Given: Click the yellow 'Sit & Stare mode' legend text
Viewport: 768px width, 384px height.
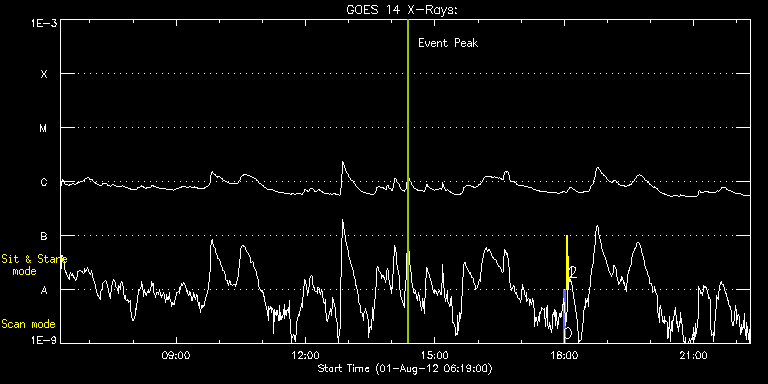Looking at the screenshot, I should pyautogui.click(x=34, y=265).
